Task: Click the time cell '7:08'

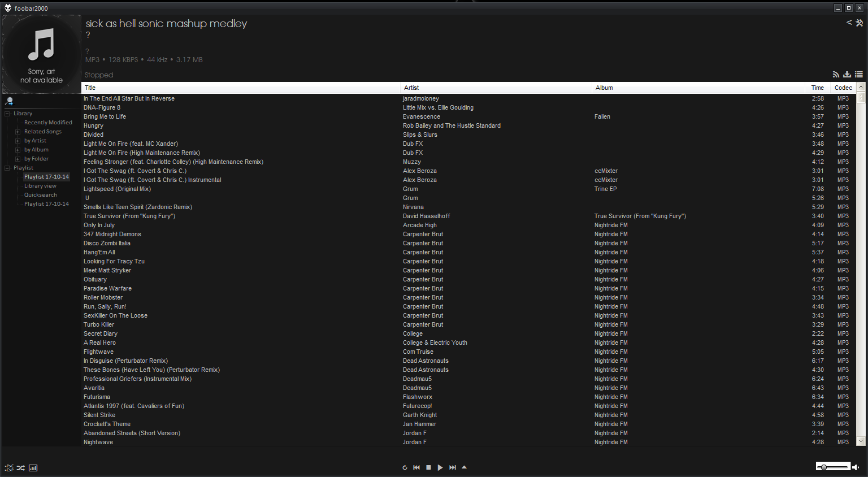Action: (818, 189)
